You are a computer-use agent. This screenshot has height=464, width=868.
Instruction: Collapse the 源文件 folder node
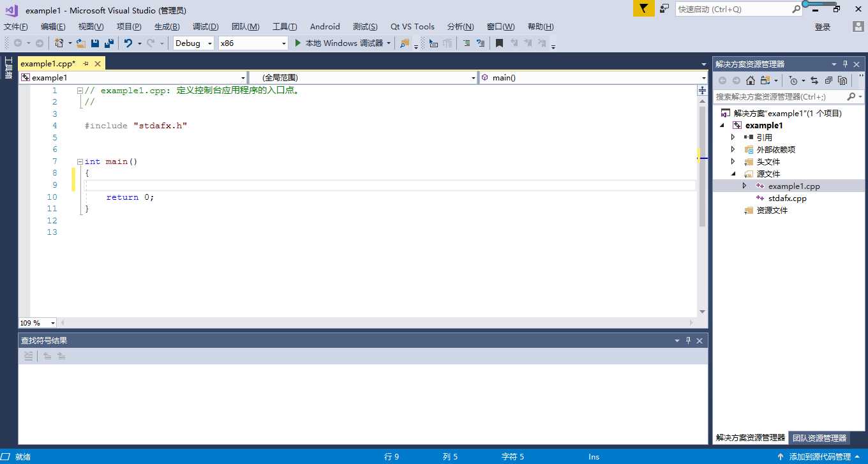(733, 174)
